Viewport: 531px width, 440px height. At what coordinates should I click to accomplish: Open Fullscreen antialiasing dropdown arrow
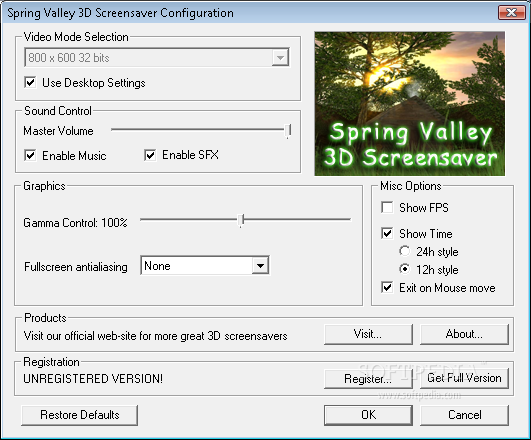pos(260,266)
